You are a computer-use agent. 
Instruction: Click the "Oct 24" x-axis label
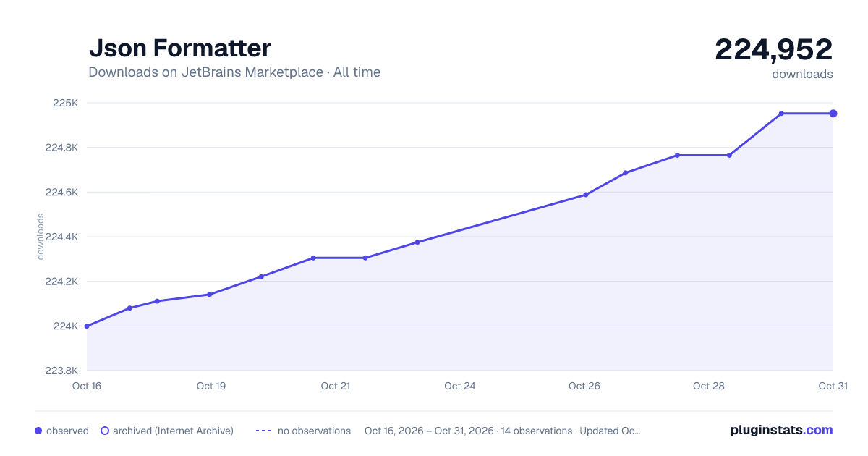(460, 386)
